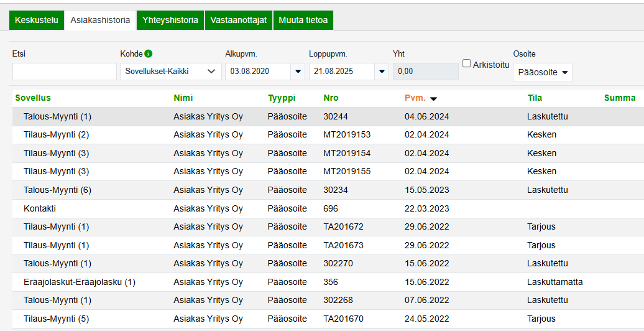This screenshot has width=644, height=331.
Task: Go to the Vastaanottajat tab
Action: point(238,20)
